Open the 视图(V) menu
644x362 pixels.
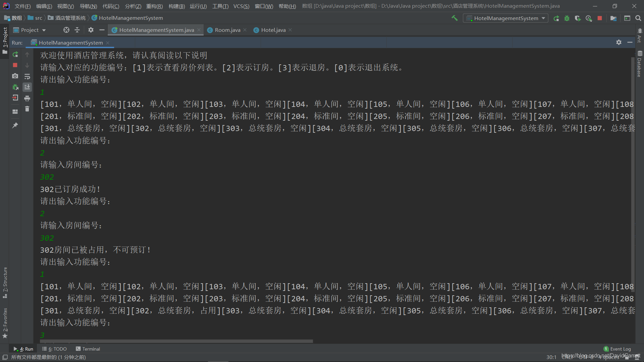[65, 6]
